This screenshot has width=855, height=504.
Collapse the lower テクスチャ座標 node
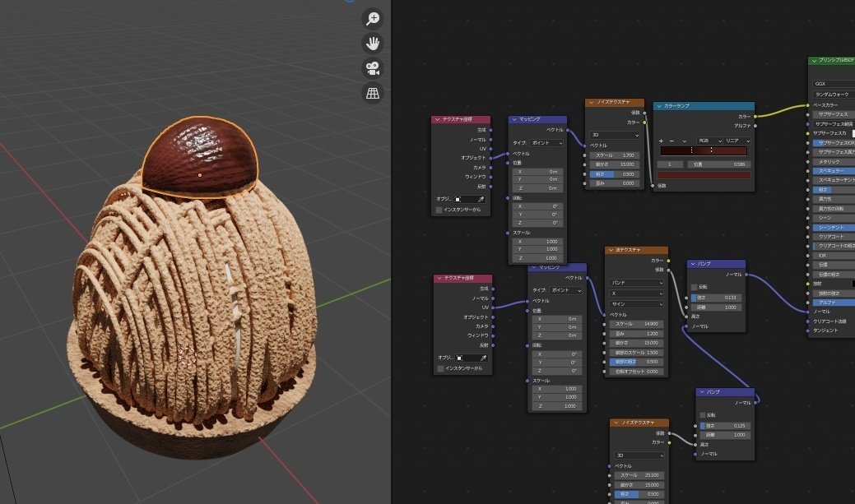tap(439, 278)
